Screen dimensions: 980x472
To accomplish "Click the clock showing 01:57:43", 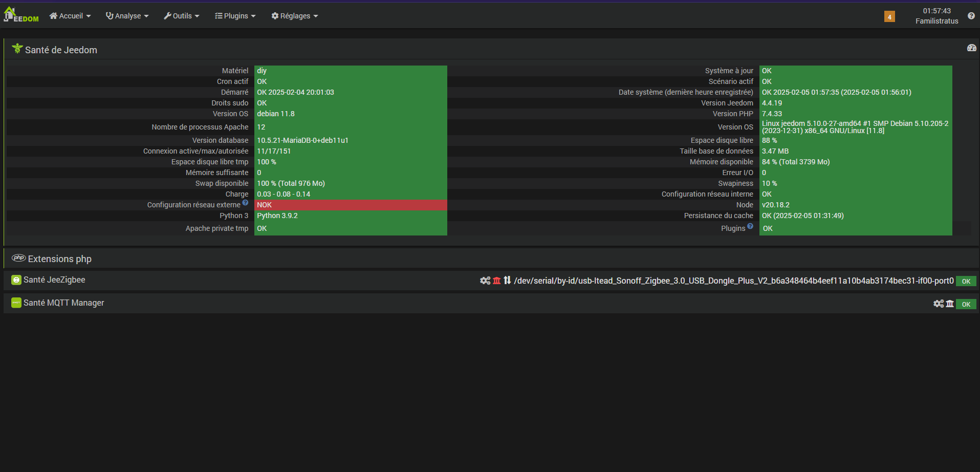I will click(937, 11).
